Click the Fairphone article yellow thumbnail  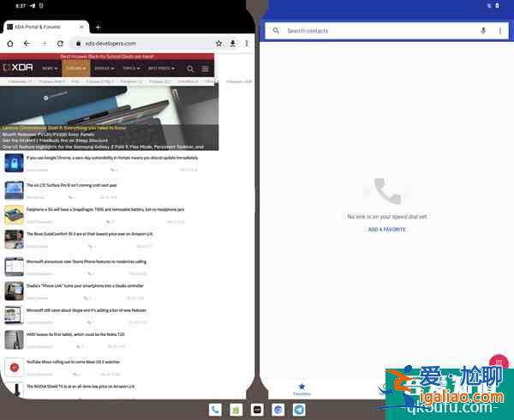click(14, 215)
